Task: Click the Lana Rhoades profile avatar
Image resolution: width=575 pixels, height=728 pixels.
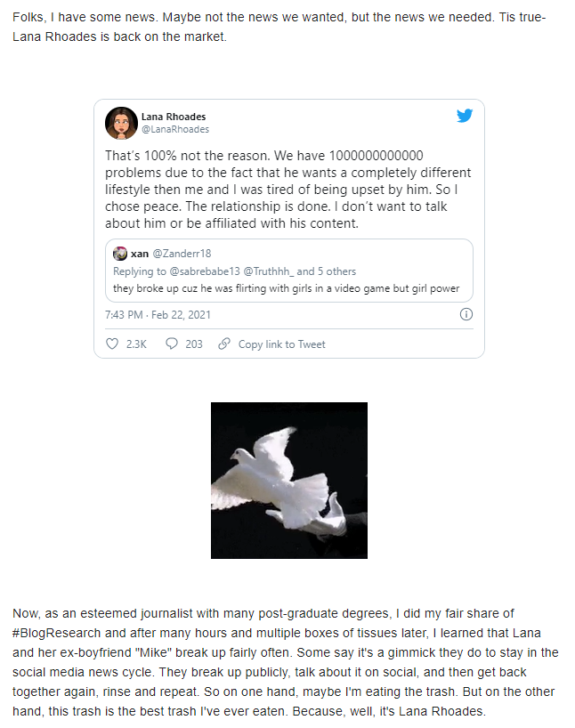Action: point(121,123)
